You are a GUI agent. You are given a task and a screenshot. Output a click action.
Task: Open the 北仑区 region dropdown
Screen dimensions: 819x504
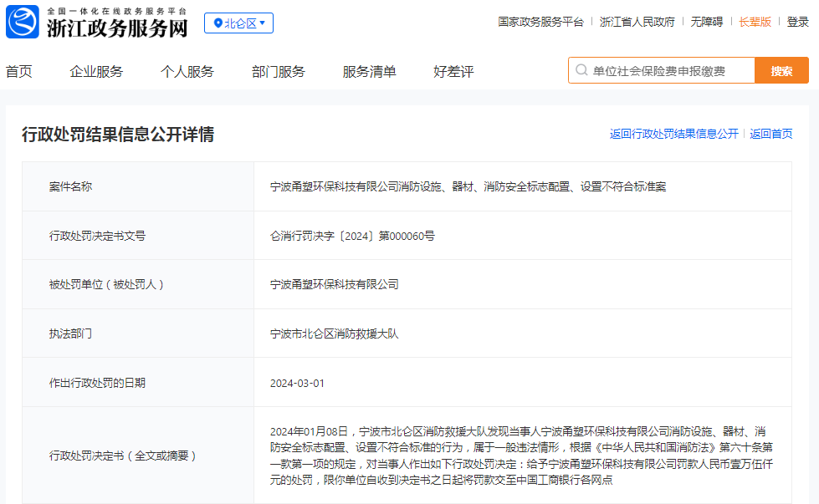point(238,23)
